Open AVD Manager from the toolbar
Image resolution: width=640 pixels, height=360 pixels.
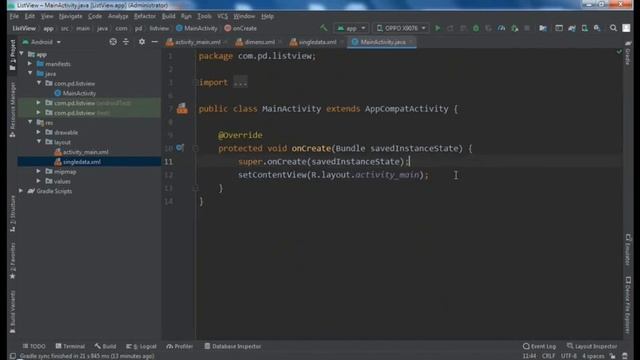[x=584, y=28]
